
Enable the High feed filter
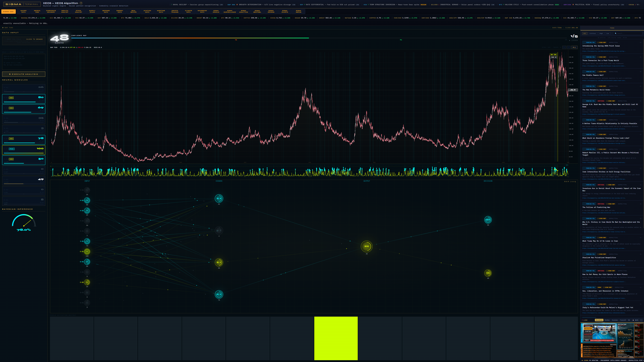tap(601, 33)
